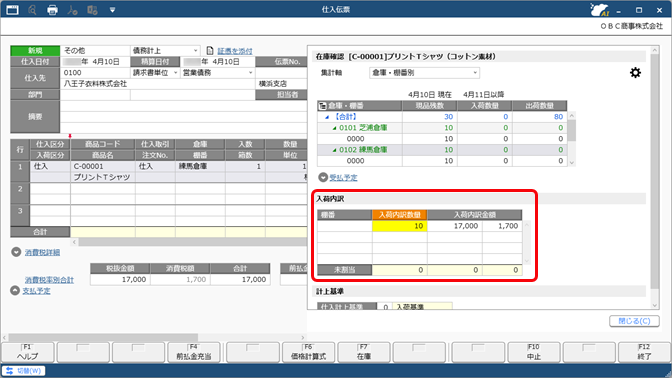
Task: Click the 仕入計上基準 field 入荷基準
Action: pos(423,307)
